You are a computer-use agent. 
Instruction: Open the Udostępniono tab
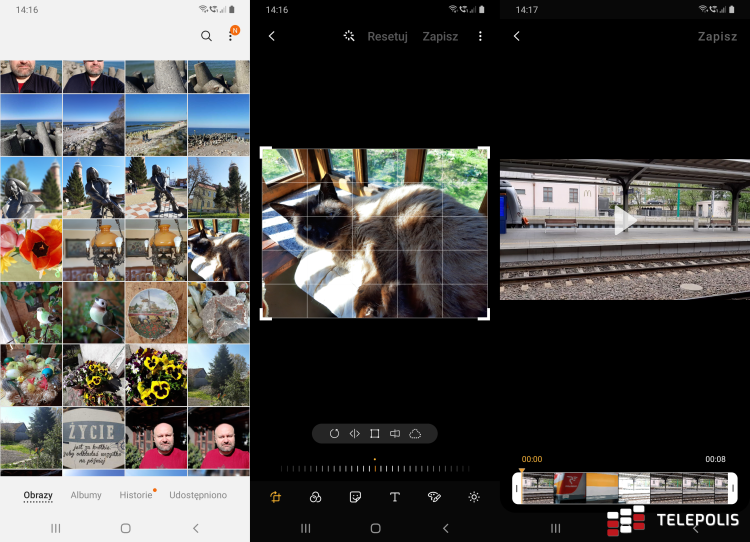pyautogui.click(x=198, y=495)
